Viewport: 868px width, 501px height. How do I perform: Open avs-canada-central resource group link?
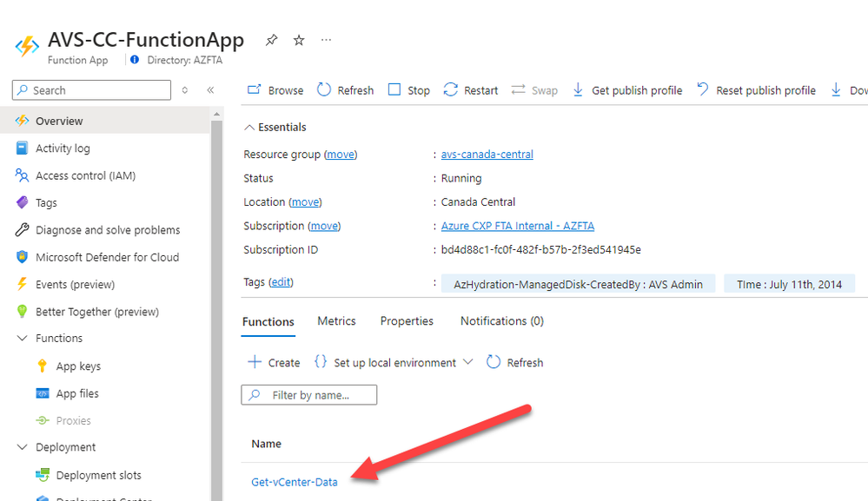pos(487,155)
